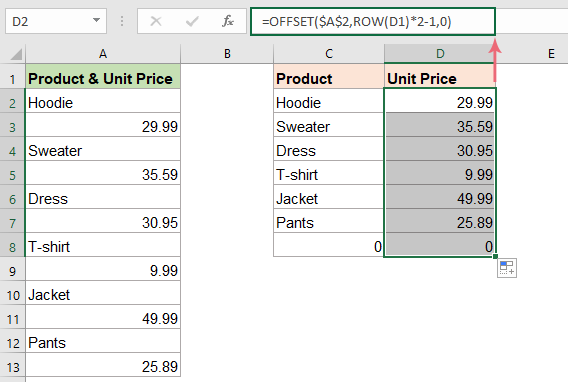
Task: Click cell A9 with 9.99
Action: [103, 269]
